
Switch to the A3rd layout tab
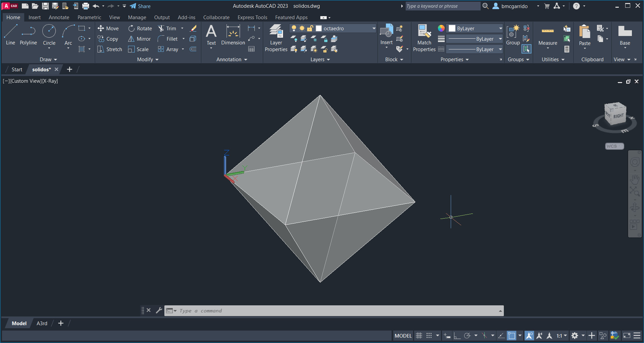tap(42, 323)
